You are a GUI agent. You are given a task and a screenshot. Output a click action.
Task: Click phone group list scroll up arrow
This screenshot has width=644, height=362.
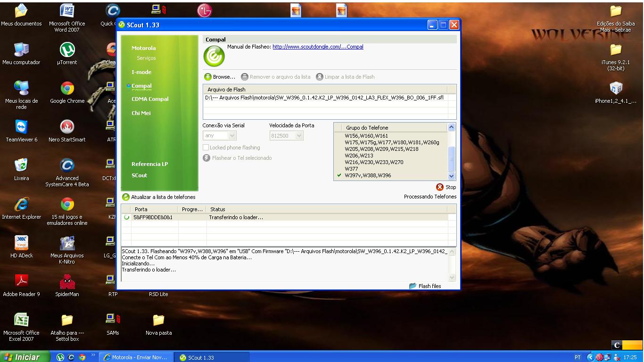click(x=452, y=127)
